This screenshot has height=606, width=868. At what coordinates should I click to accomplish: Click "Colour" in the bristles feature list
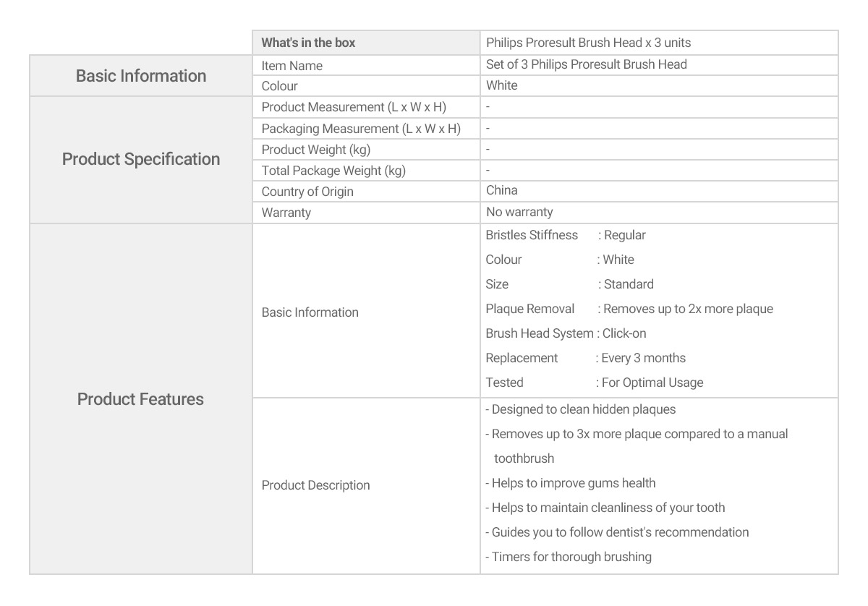coord(503,260)
